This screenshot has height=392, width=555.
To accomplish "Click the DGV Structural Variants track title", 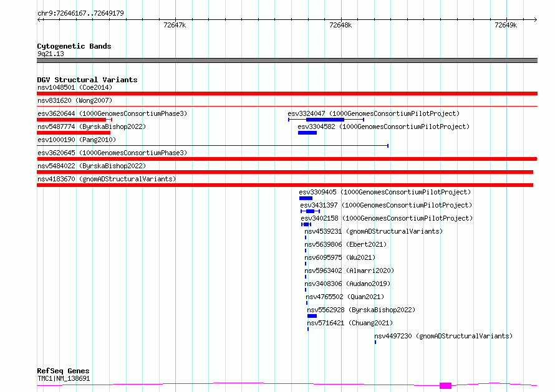I will pos(87,80).
